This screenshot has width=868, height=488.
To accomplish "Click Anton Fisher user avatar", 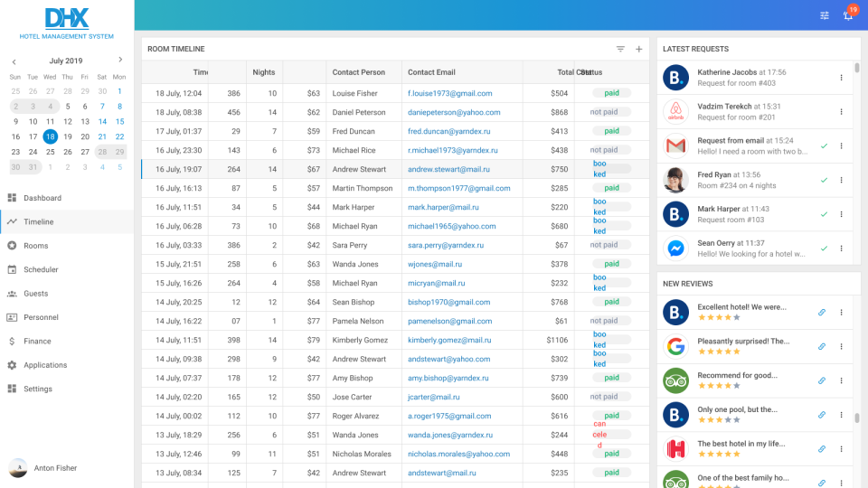I will (18, 468).
